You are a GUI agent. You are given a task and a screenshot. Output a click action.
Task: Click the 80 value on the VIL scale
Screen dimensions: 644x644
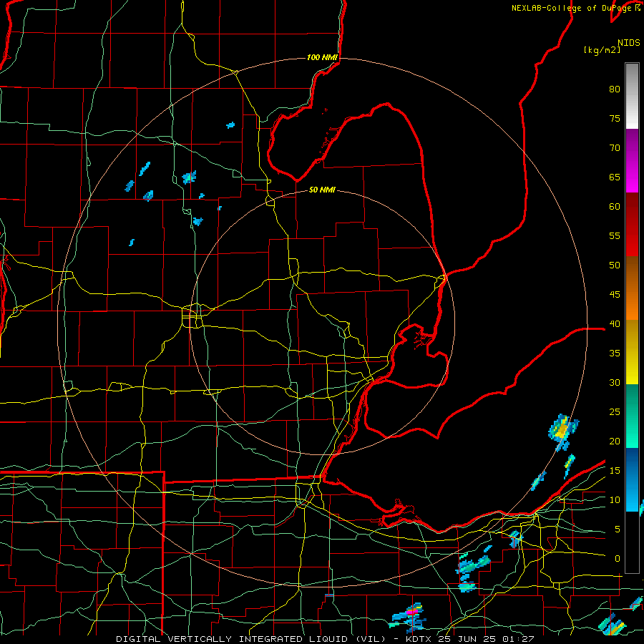[615, 89]
